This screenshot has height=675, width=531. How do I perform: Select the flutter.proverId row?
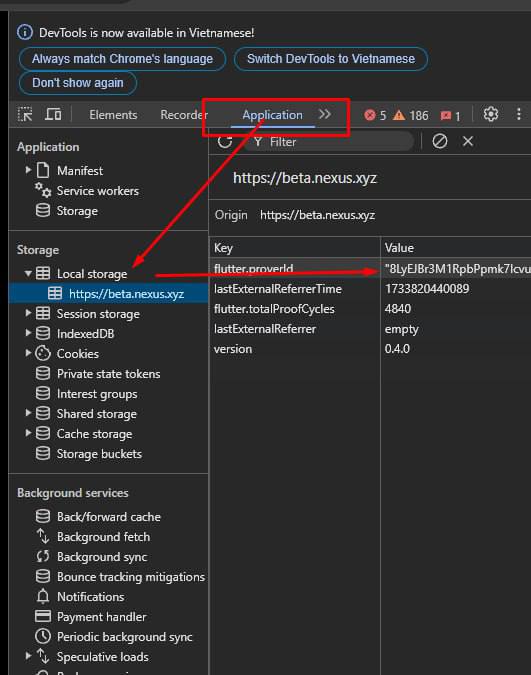[370, 269]
